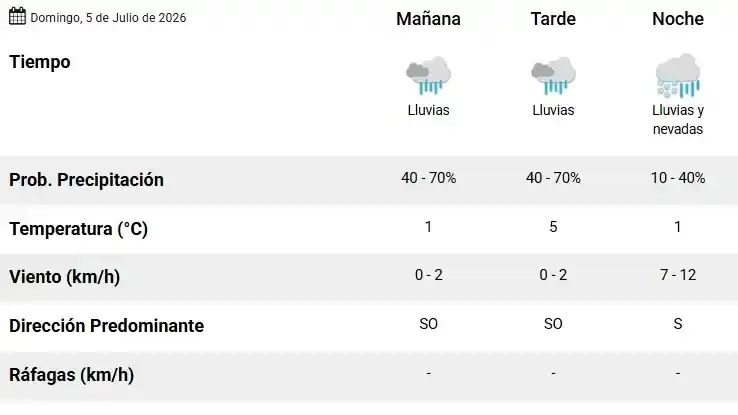
Task: Click the Prob. Precipitación row label
Action: tap(87, 180)
